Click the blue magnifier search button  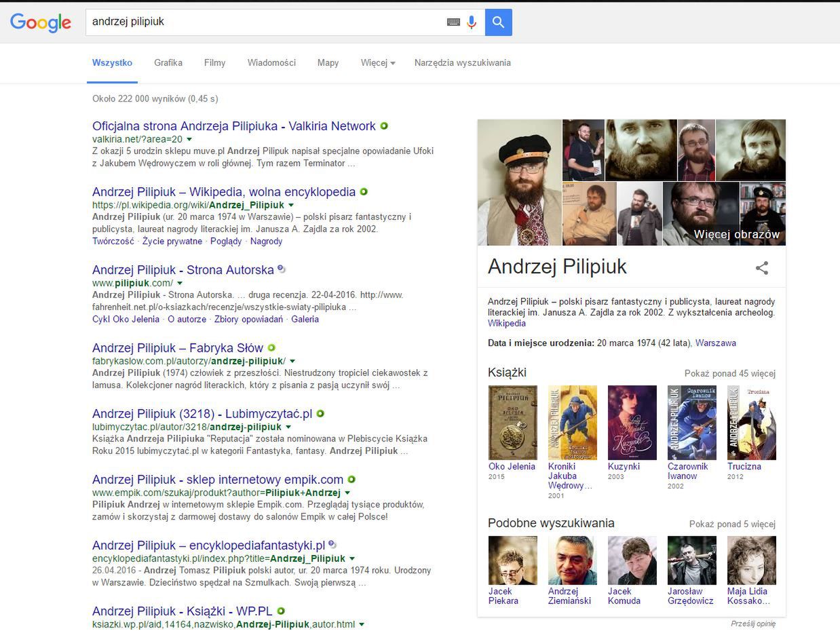pyautogui.click(x=498, y=22)
